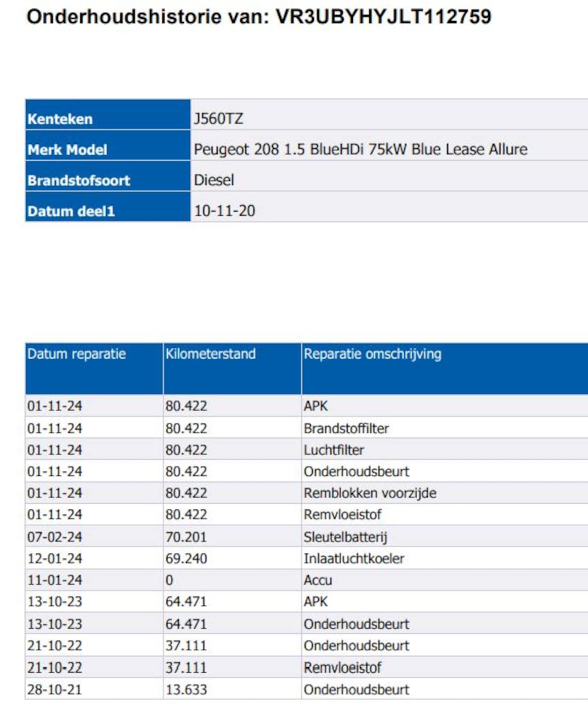This screenshot has width=588, height=715.
Task: Click the 13.633 kilometerstand value
Action: (186, 689)
